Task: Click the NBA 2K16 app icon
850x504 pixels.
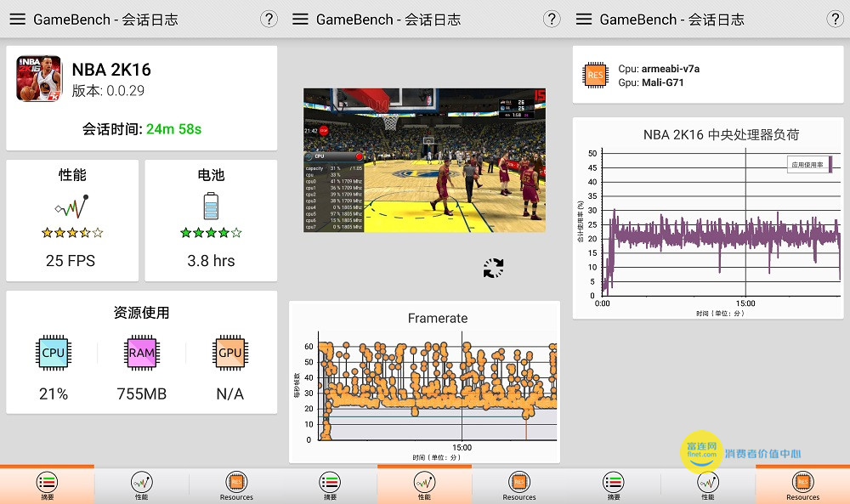Action: (38, 78)
